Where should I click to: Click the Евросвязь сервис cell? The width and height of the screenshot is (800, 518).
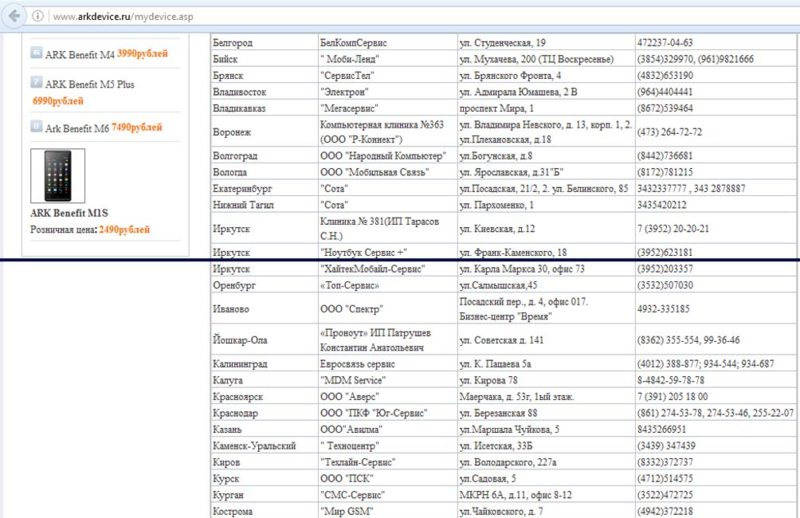[x=388, y=363]
